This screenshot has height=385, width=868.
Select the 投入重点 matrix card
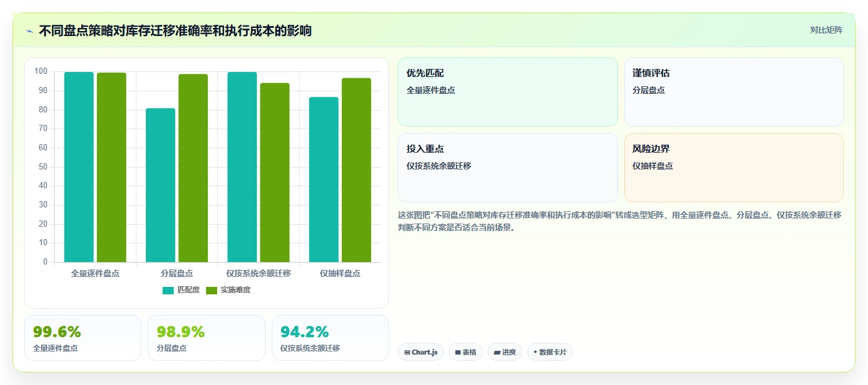tap(508, 168)
